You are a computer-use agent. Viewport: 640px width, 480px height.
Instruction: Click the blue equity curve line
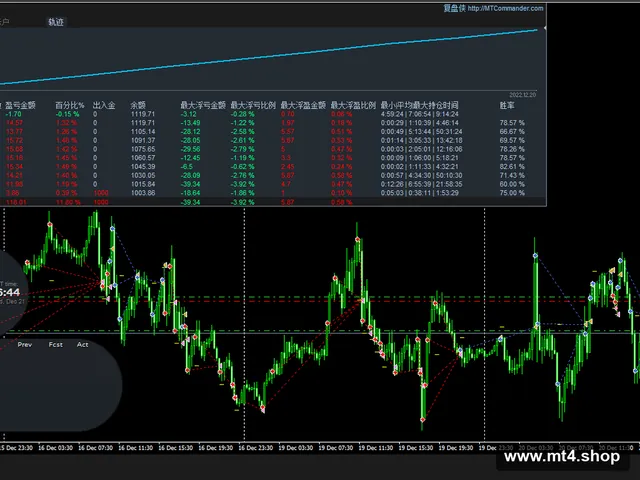[x=269, y=56]
